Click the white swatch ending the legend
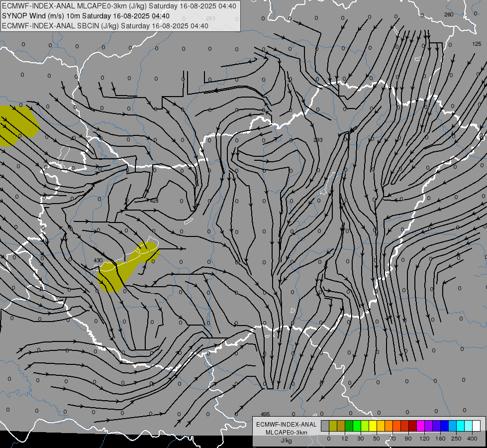The height and width of the screenshot is (448, 487). point(477,426)
